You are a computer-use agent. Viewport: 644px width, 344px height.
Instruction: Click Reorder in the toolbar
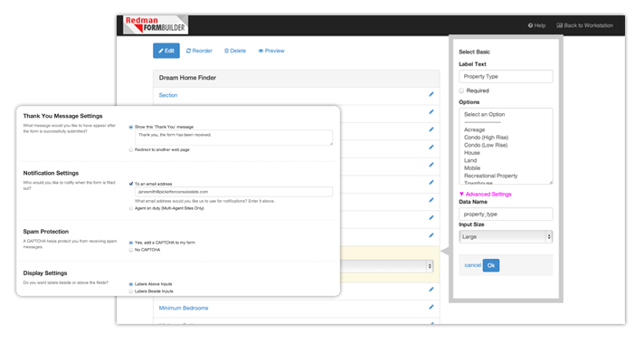click(199, 51)
